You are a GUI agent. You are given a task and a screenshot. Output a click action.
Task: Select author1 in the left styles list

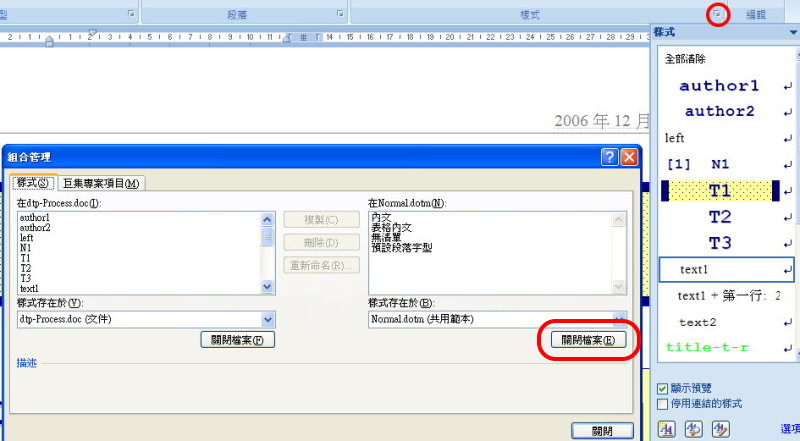click(x=35, y=217)
